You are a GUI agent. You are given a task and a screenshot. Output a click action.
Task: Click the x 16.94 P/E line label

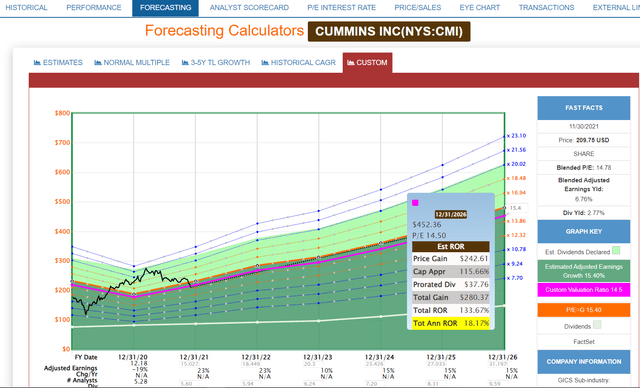[516, 193]
